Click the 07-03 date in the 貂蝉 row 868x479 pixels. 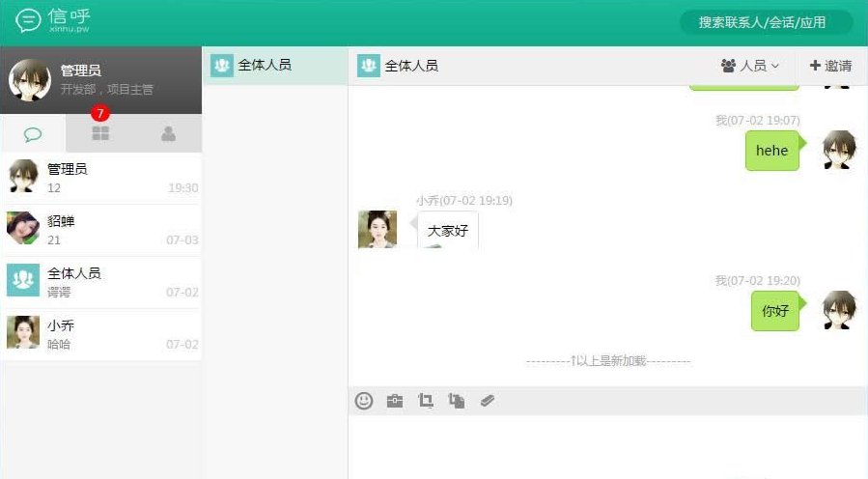[182, 240]
